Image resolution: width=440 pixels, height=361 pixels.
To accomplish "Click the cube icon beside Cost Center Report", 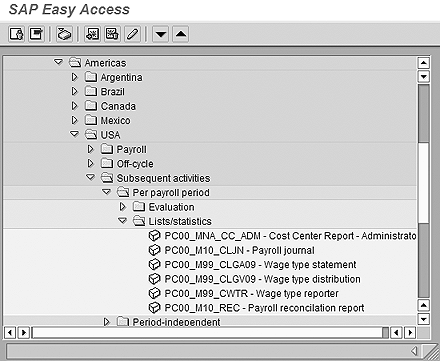I will pos(154,236).
